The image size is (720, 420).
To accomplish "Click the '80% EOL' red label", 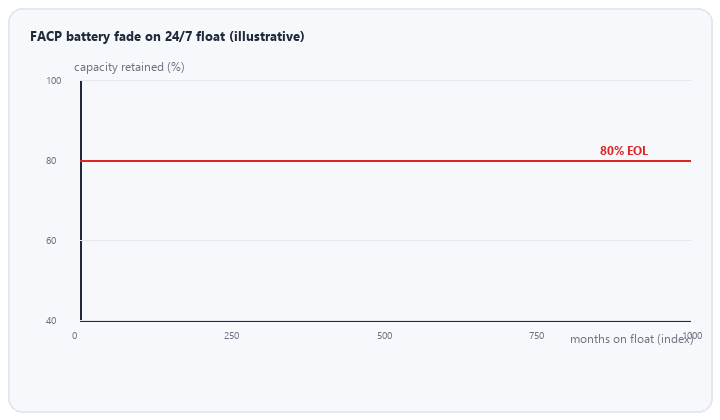I will point(624,151).
